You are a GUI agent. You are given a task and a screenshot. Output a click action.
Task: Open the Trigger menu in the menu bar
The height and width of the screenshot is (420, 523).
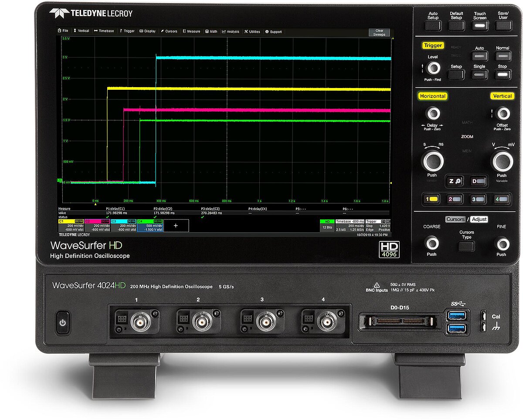127,31
